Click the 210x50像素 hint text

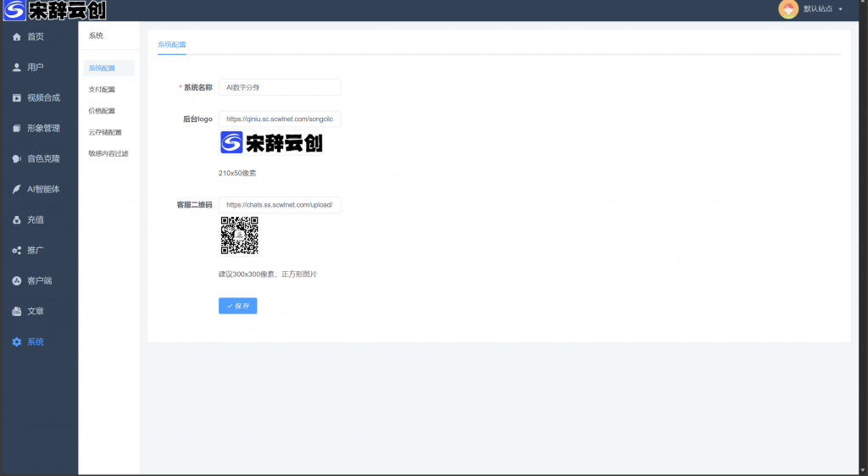[x=237, y=173]
